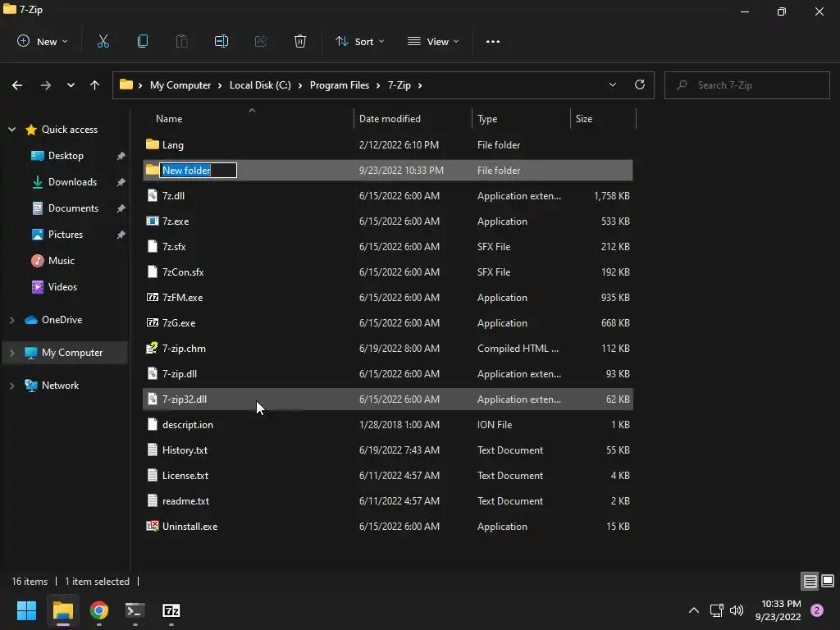Image resolution: width=840 pixels, height=630 pixels.
Task: Select Pictures in Quick access
Action: pos(66,234)
